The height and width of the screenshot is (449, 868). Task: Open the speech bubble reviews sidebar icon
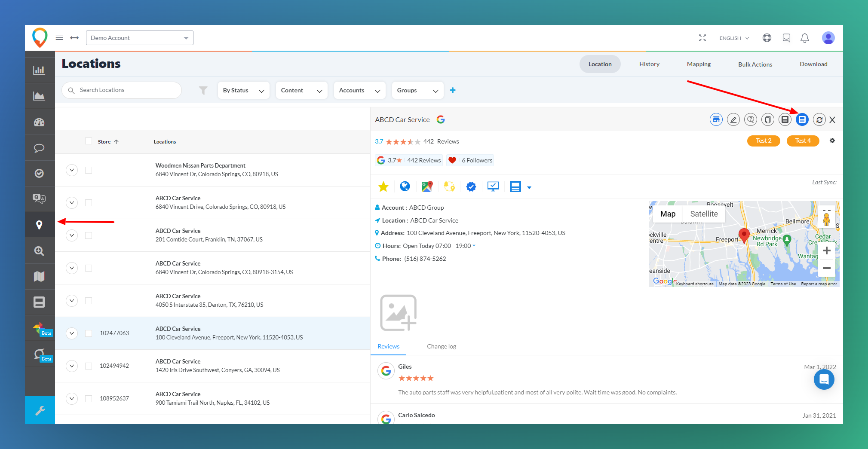[x=39, y=148]
